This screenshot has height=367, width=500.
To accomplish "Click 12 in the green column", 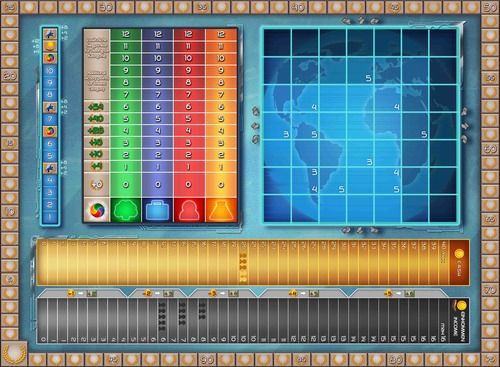I will coord(126,34).
